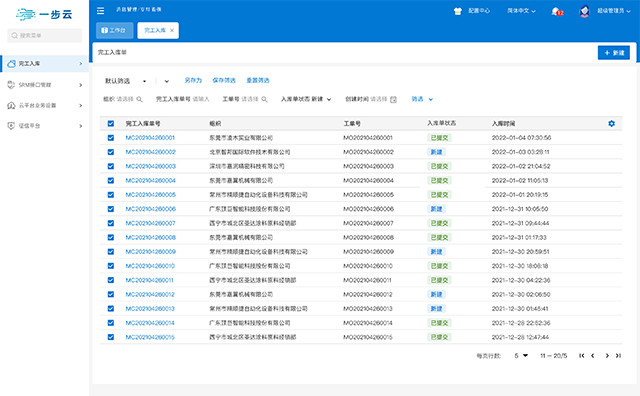Click the 新建 button
Viewport: 640px width, 396px height.
tap(613, 53)
